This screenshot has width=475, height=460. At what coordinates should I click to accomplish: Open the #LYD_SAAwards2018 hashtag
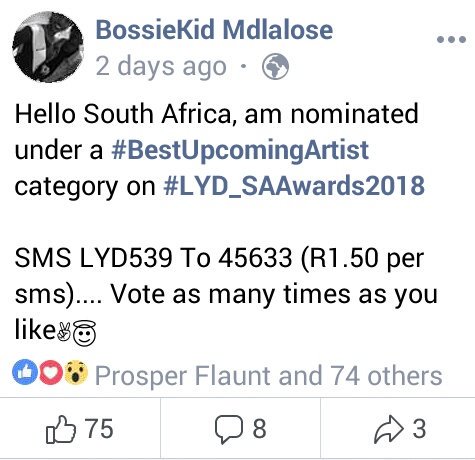tap(294, 186)
